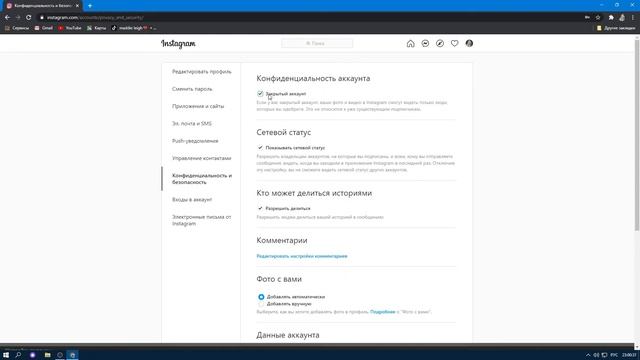Open Редактировать профиль settings section
Screen dimensions: 640x360
[x=202, y=72]
